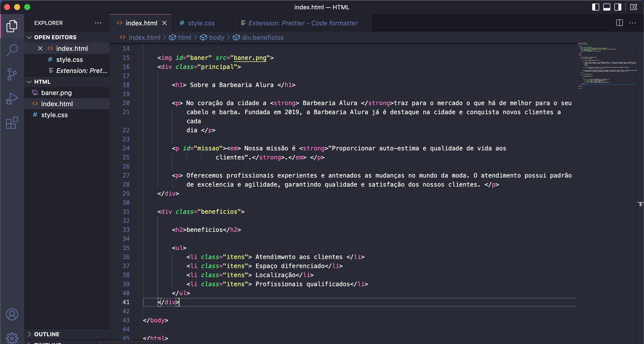Click the baner.png file icon

[35, 93]
